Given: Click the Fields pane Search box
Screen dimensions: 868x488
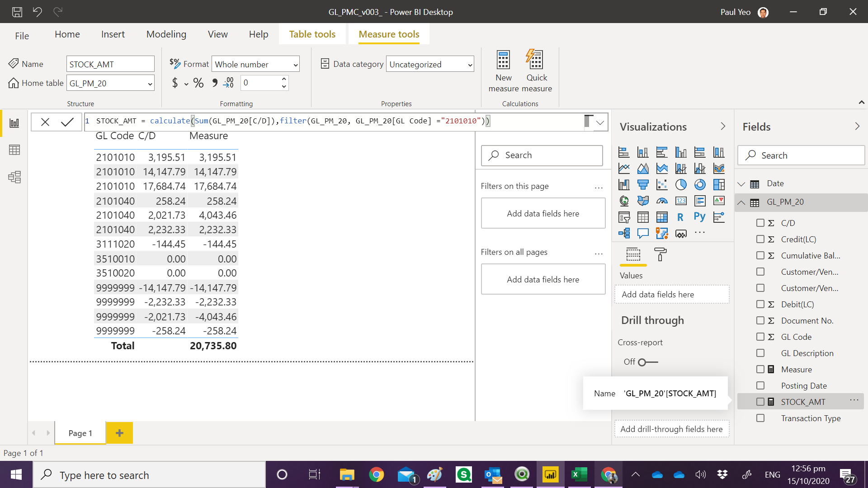Looking at the screenshot, I should (x=801, y=155).
